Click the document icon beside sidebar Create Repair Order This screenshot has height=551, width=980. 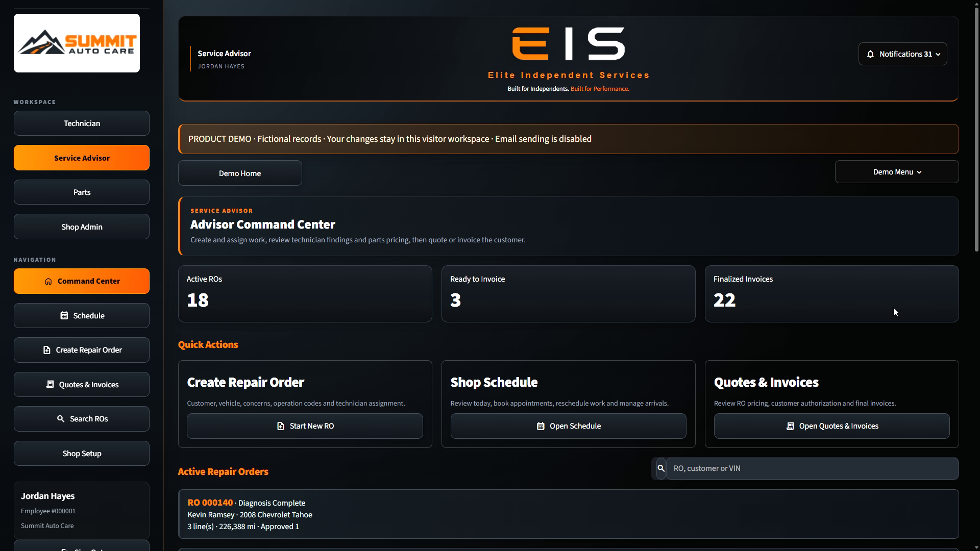point(47,350)
